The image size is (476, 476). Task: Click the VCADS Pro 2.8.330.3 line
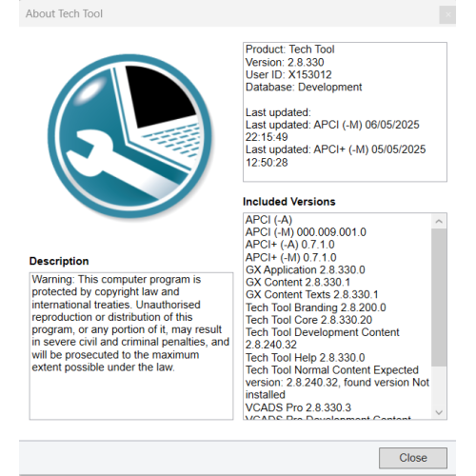click(x=298, y=407)
